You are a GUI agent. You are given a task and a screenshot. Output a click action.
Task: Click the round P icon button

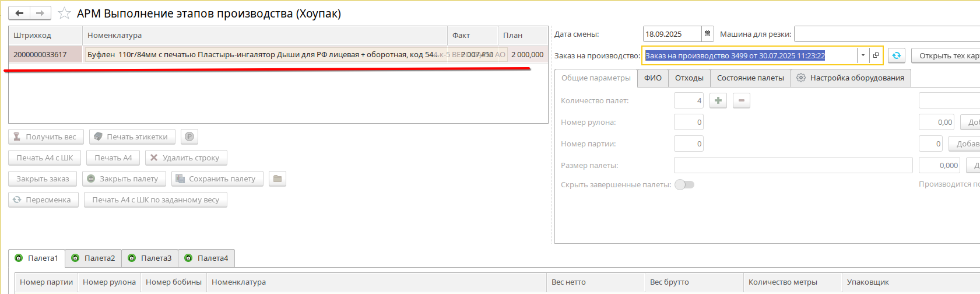pyautogui.click(x=189, y=136)
